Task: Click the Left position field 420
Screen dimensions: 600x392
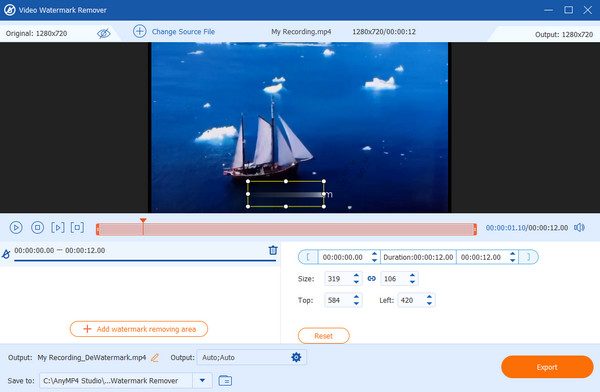Action: (411, 300)
